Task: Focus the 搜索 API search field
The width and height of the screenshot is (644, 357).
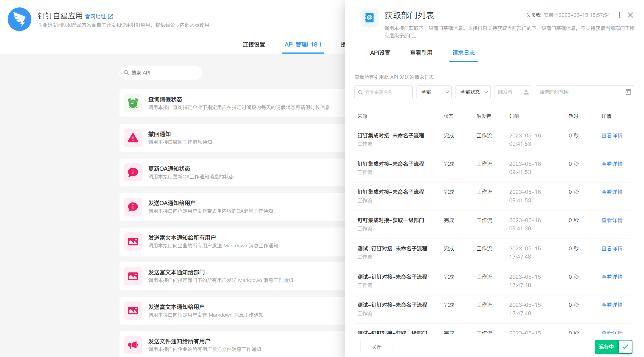Action: pyautogui.click(x=161, y=73)
